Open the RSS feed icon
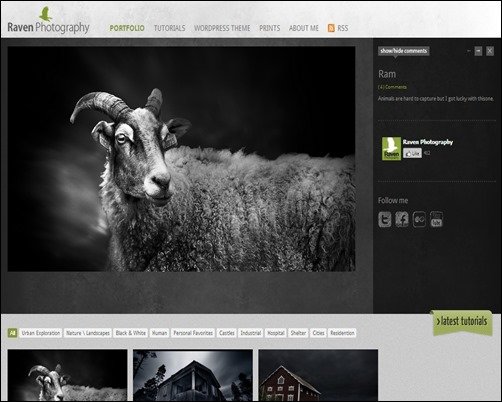The width and height of the screenshot is (502, 402). [331, 28]
